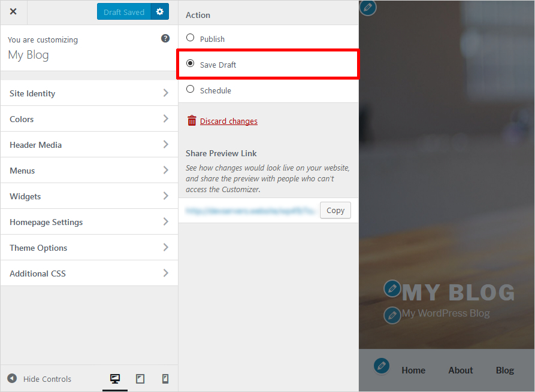
Task: Click the edit pencil next to the Home menu
Action: point(382,366)
